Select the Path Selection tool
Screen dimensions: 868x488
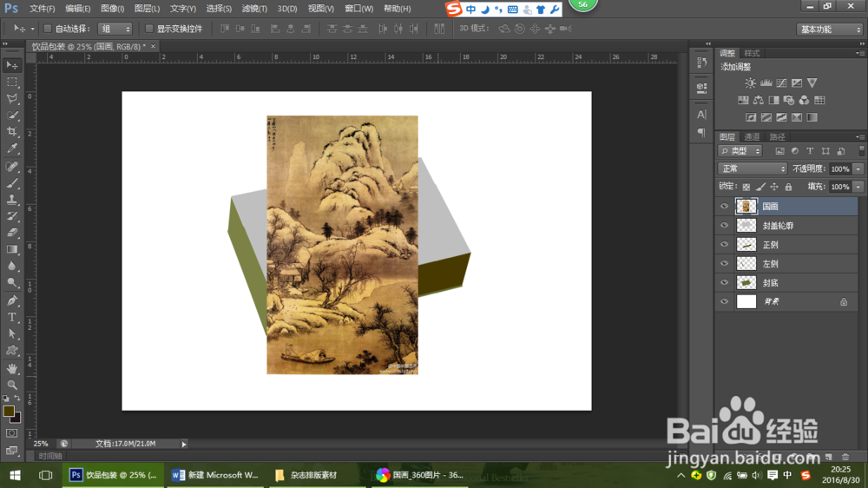pos(11,333)
